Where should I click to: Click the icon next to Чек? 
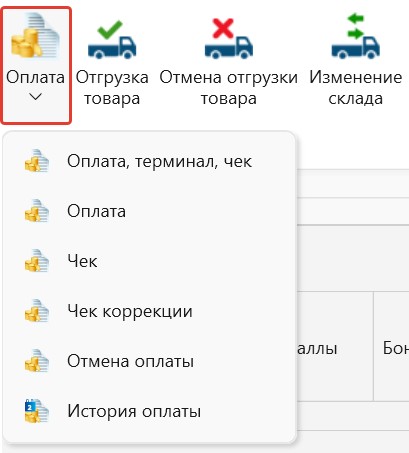pos(37,261)
